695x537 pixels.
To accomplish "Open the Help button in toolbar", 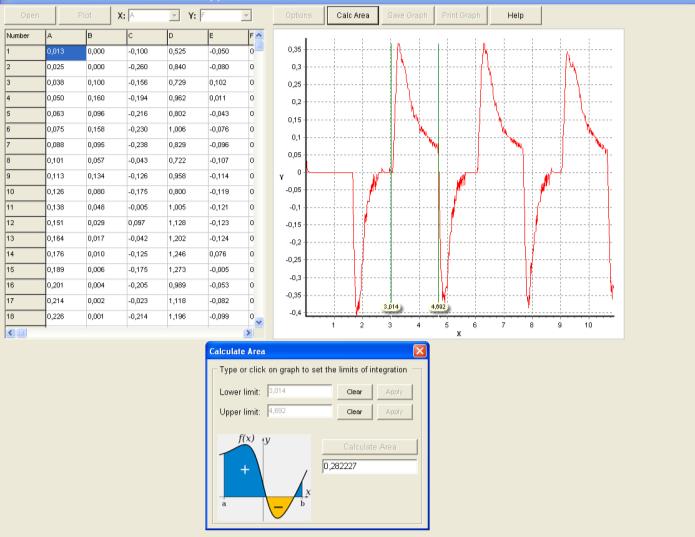I will [515, 16].
